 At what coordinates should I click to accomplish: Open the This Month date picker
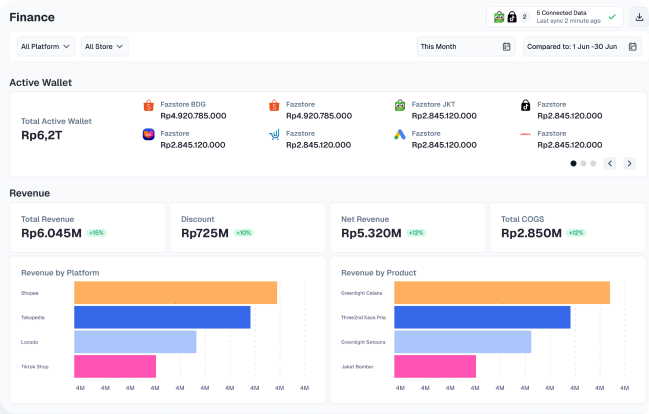pos(466,46)
